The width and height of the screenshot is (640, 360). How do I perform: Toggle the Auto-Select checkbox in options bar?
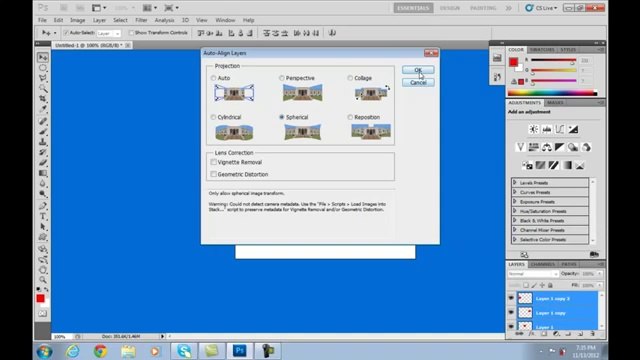point(66,33)
